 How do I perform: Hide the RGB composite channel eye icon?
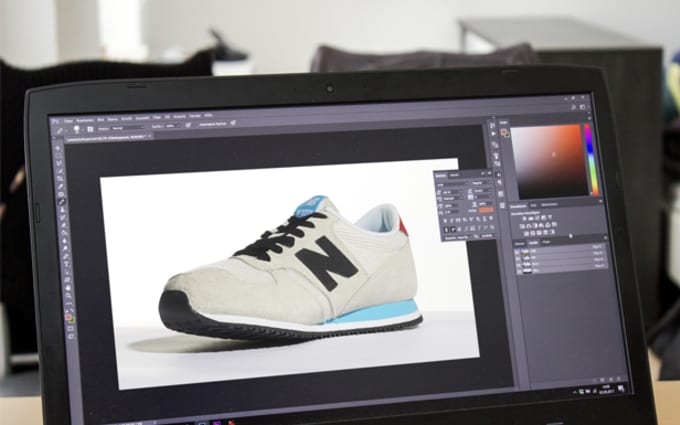518,252
